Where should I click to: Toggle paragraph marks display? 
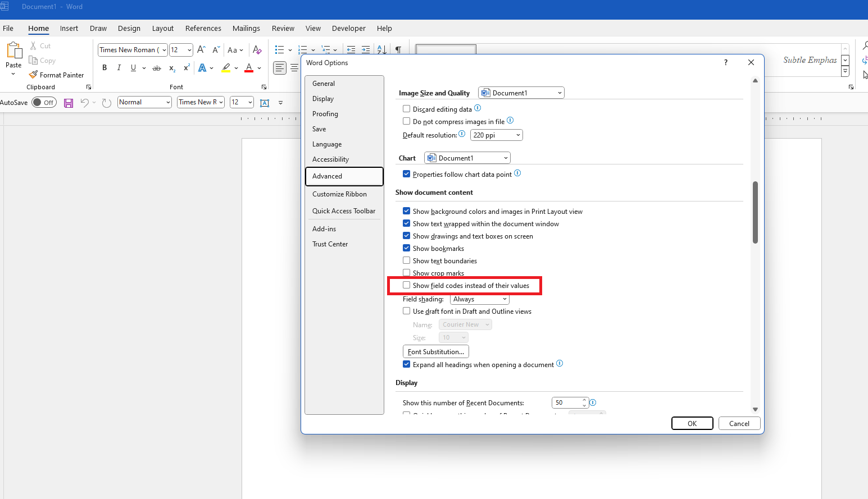coord(399,49)
